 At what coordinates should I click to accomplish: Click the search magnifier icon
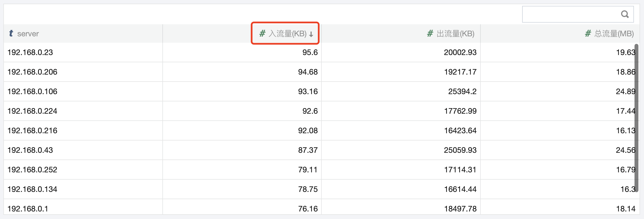[x=625, y=14]
